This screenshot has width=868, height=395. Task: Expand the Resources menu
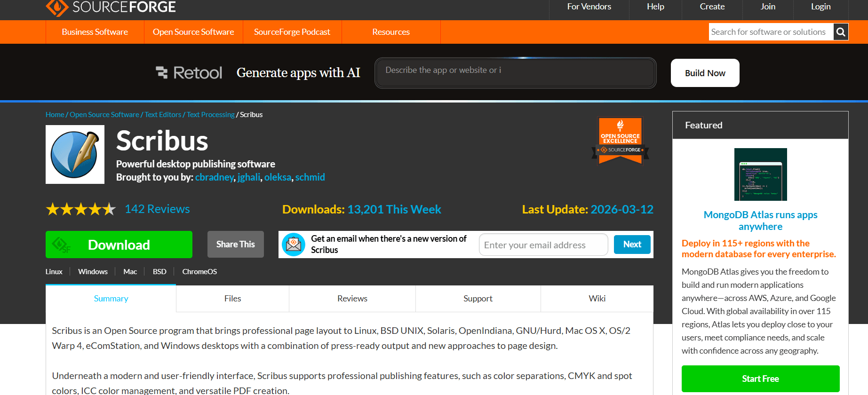(x=391, y=32)
